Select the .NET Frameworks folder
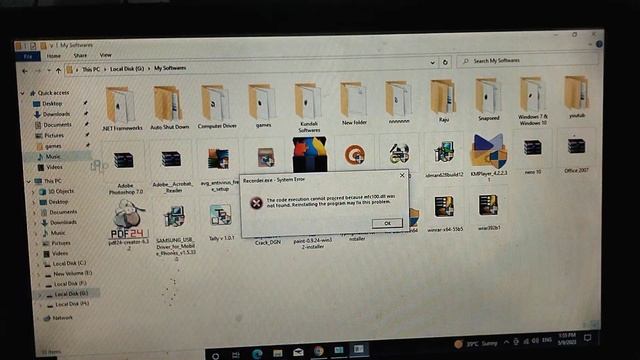640x360 pixels. click(121, 109)
